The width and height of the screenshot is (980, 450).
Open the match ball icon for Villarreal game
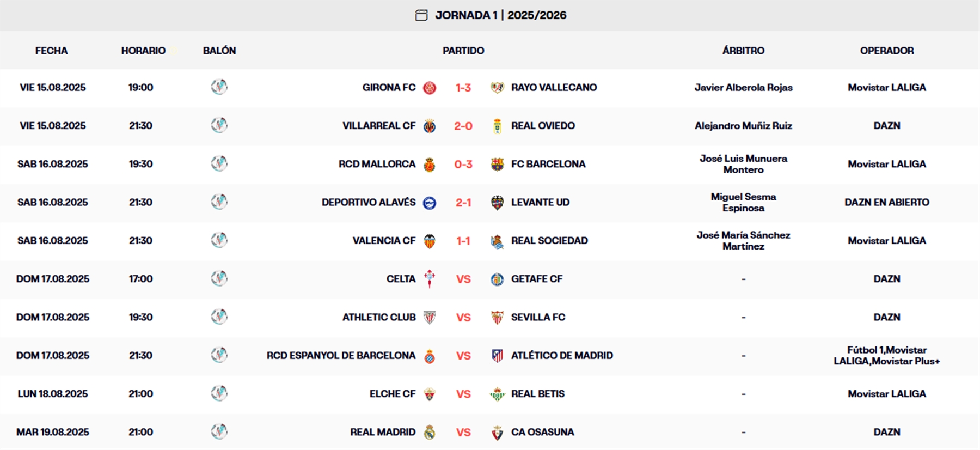pos(220,125)
